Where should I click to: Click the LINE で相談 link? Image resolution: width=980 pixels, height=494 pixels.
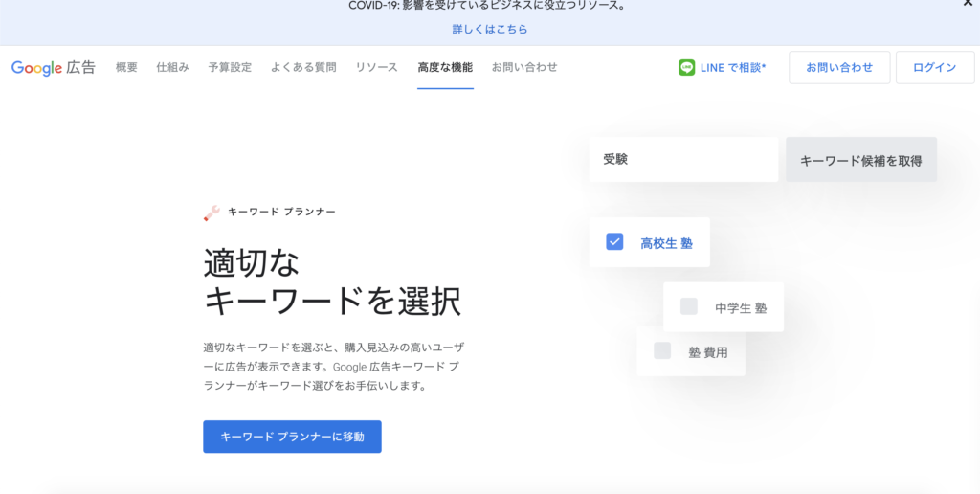click(x=732, y=68)
